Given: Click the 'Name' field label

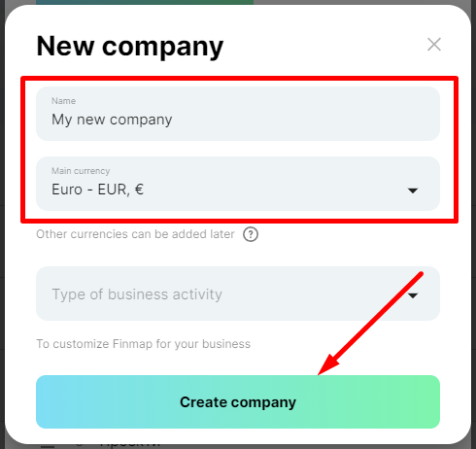Looking at the screenshot, I should click(63, 101).
